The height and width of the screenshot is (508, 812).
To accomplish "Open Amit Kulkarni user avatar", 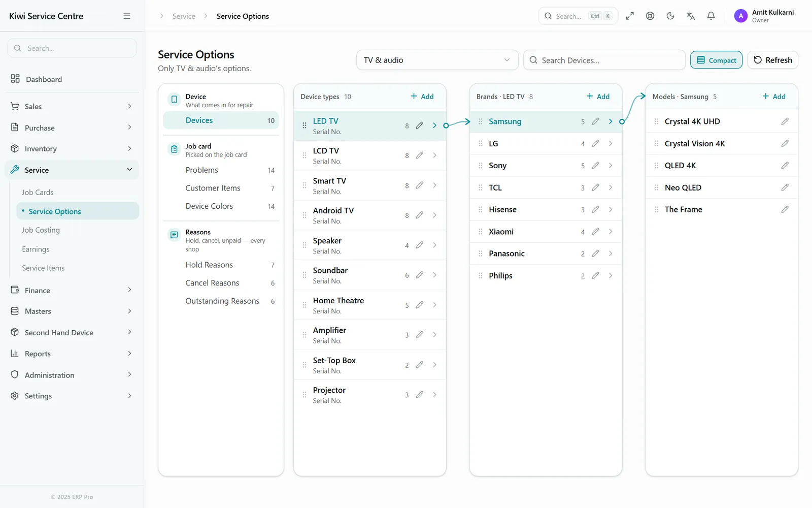I will coord(741,16).
